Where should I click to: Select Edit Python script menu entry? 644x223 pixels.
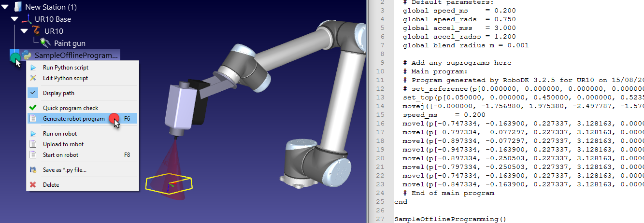tap(65, 78)
